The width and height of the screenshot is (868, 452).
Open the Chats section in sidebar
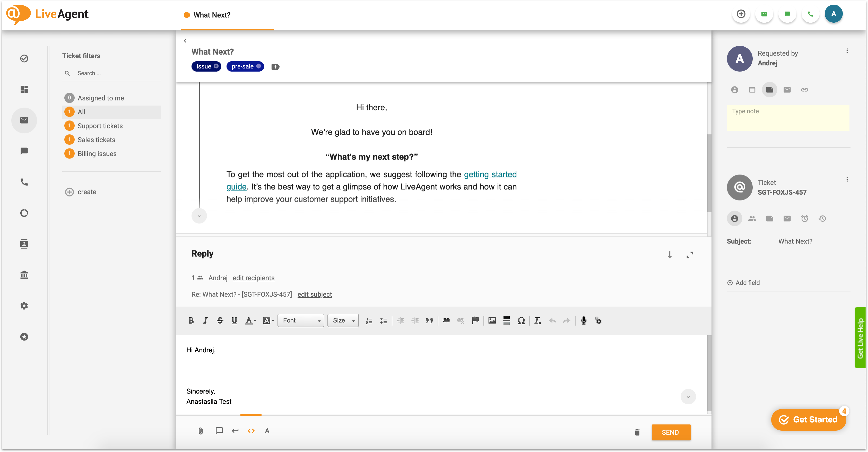tap(24, 151)
